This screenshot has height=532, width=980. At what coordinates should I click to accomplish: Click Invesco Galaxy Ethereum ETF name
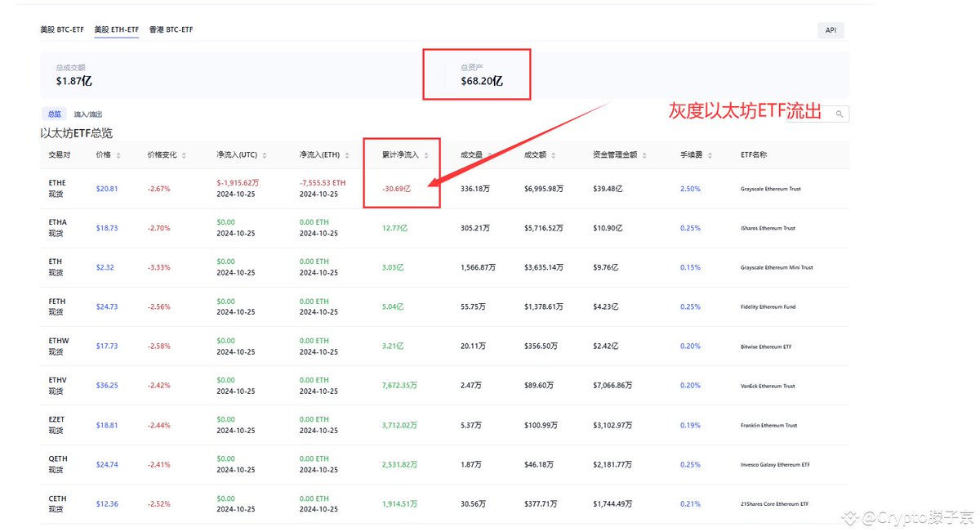point(774,464)
